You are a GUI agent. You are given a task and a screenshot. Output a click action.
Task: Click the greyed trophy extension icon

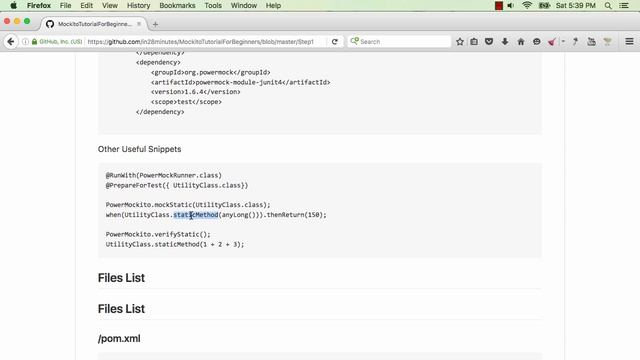(607, 42)
